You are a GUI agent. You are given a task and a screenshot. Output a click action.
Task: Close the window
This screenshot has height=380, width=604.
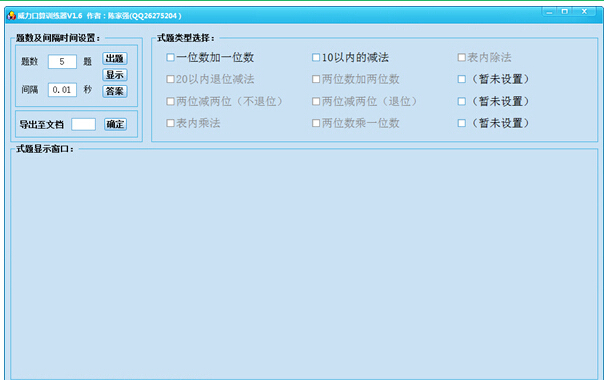pos(584,12)
